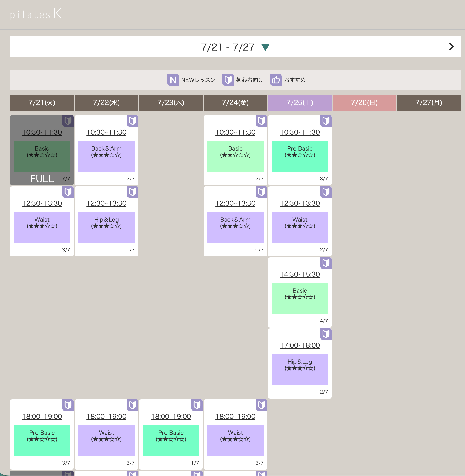Viewport: 465px width, 476px height.
Task: Click the NEW lesson N legend icon
Action: tap(173, 80)
